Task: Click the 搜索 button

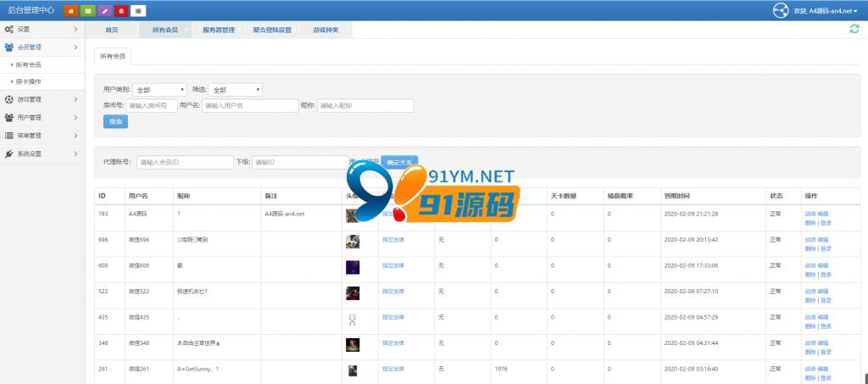Action: coord(115,122)
